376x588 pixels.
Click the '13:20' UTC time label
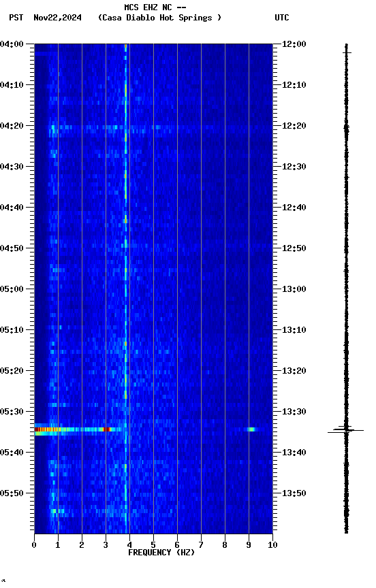[294, 371]
